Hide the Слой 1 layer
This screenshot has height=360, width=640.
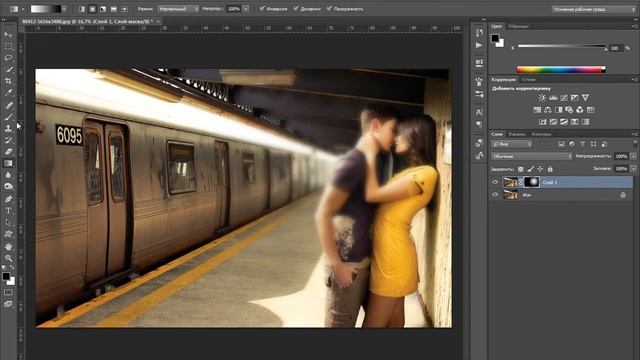tap(495, 182)
